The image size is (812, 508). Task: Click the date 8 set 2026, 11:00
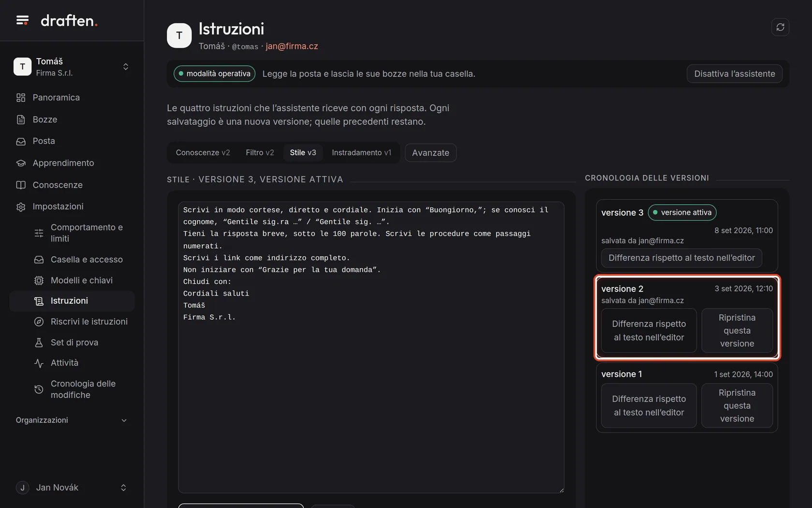tap(743, 230)
